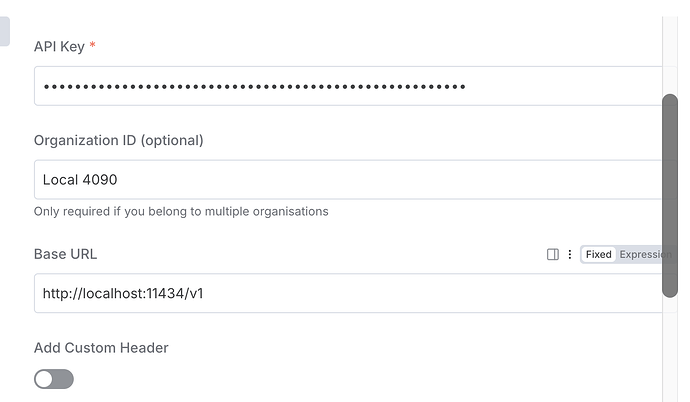Click the Base URL label
Screen dimensions: 690x402
tap(65, 254)
